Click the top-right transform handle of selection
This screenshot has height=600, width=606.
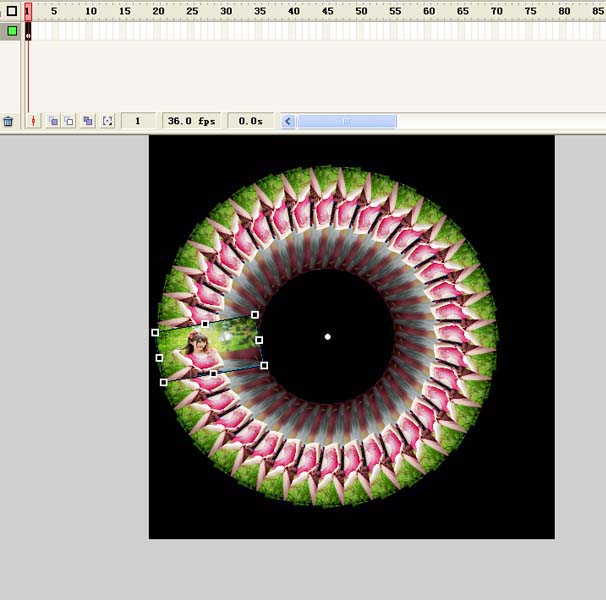point(255,315)
